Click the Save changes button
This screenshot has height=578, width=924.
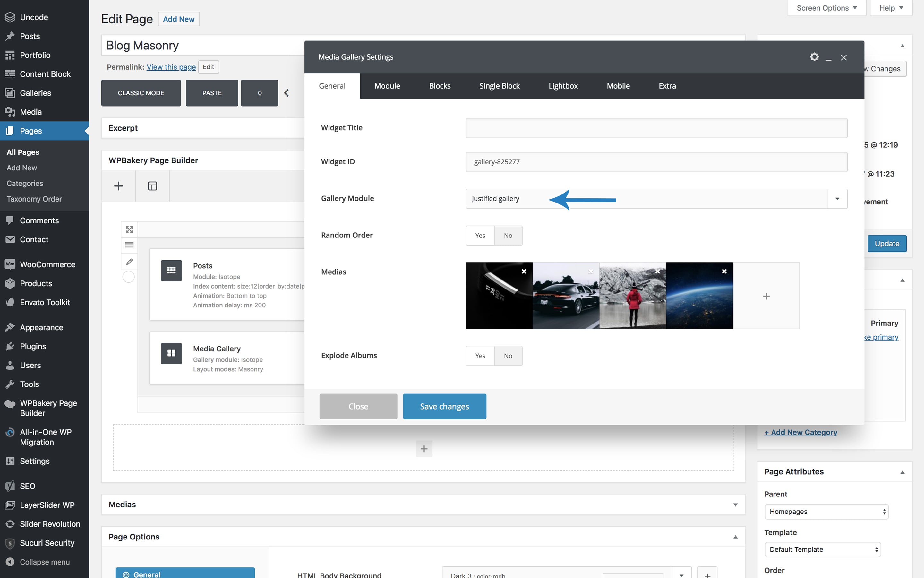click(x=444, y=406)
